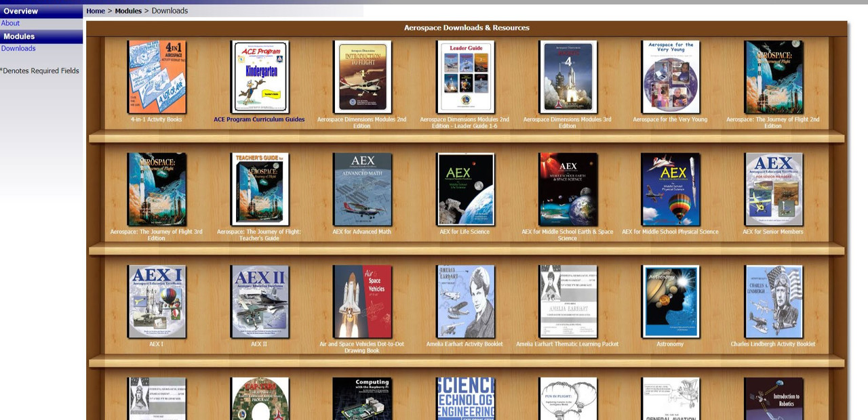Select Charles Lindbergh Activity Booklet cover

(x=773, y=301)
